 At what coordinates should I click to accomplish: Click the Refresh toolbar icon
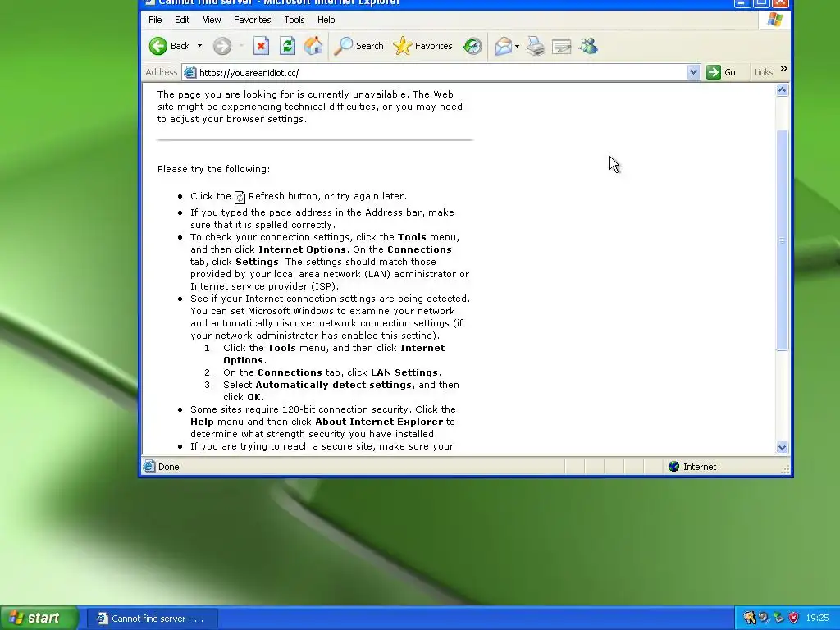(287, 46)
